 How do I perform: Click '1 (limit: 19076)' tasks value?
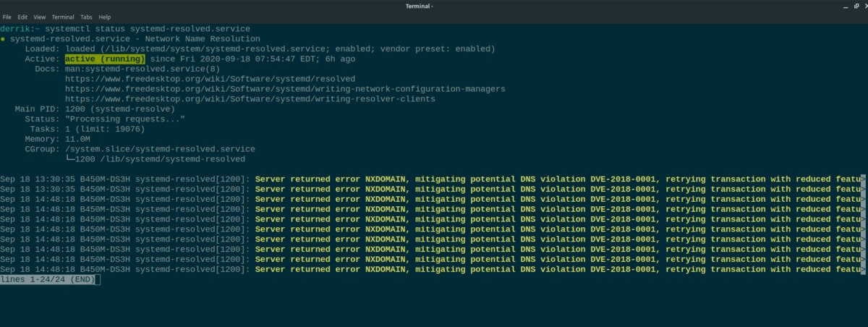point(105,129)
